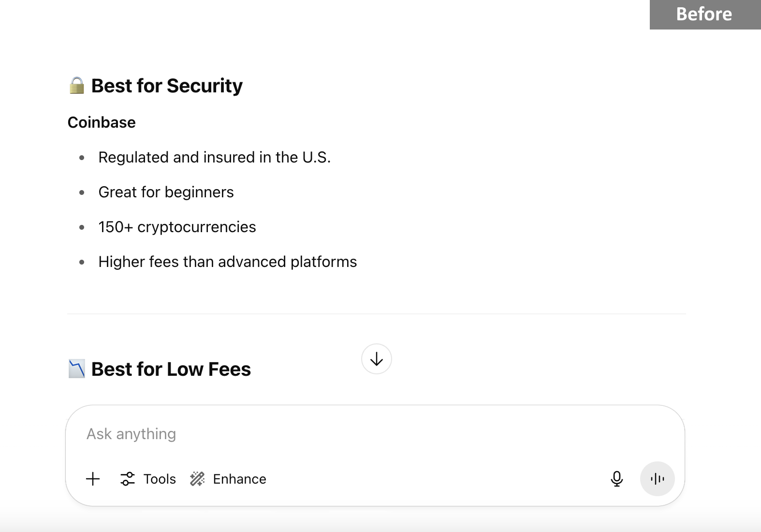Click the horizontal section divider line

[376, 314]
